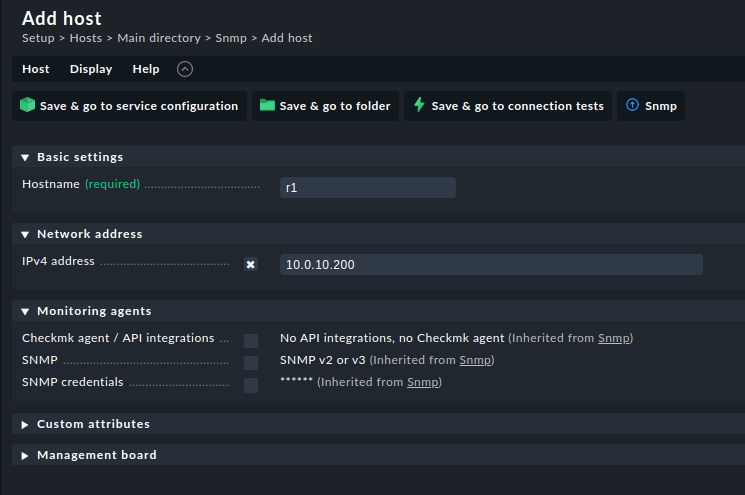745x495 pixels.
Task: Click Setup in the breadcrumb
Action: click(x=38, y=38)
